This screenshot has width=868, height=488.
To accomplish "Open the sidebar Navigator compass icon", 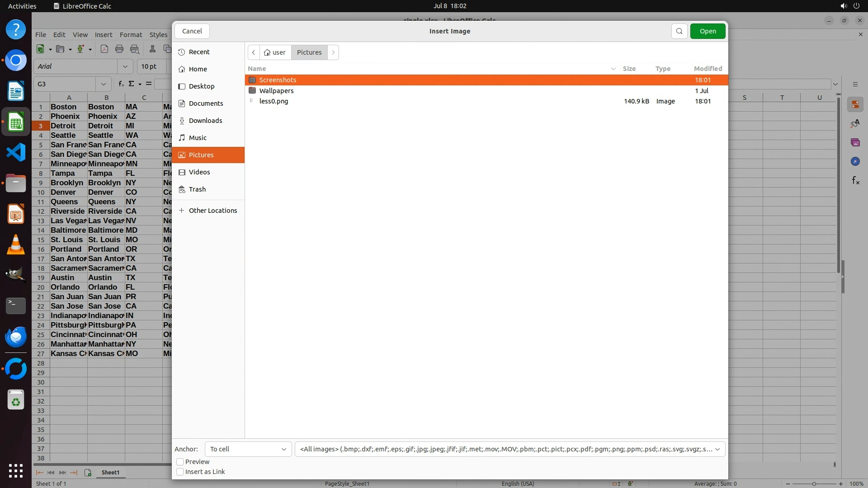I will click(855, 162).
